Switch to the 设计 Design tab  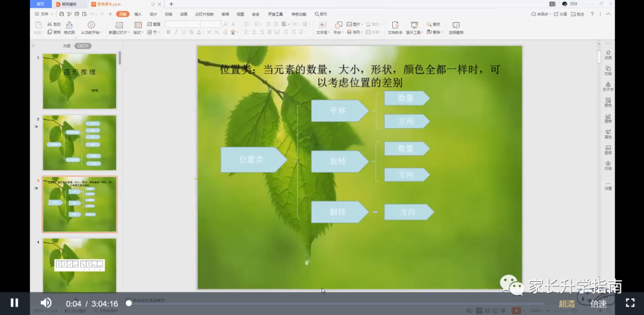[x=153, y=14]
